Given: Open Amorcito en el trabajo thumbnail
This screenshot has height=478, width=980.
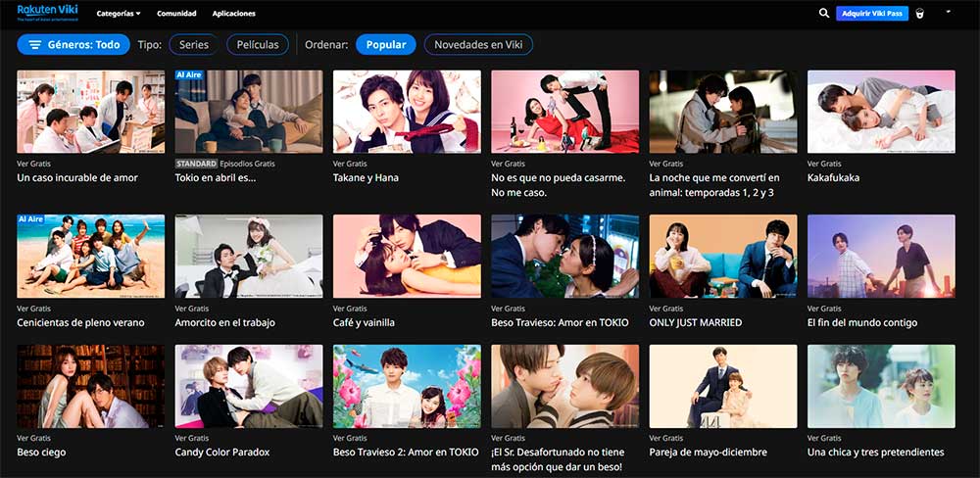Looking at the screenshot, I should (249, 257).
